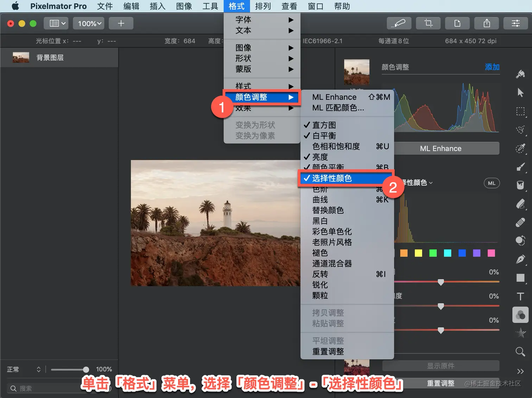The image size is (532, 398).
Task: Toggle the checked 亮度 menu entry
Action: (347, 157)
